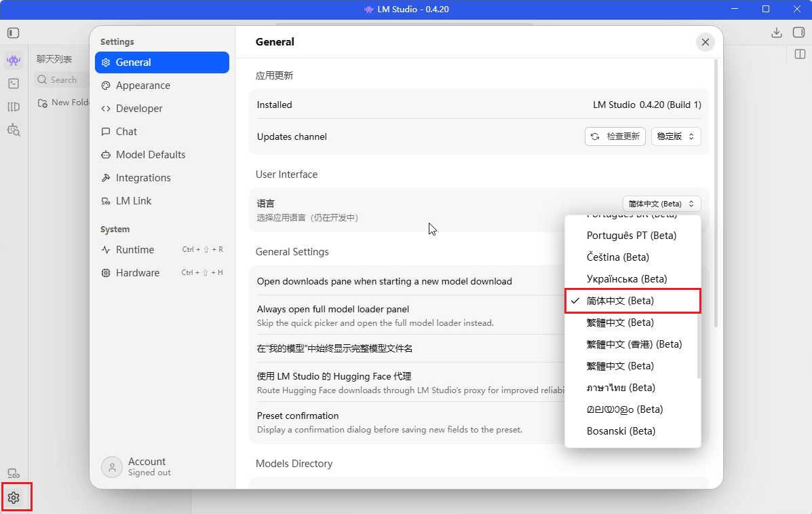Click the 'Models Directory' section heading
Image resolution: width=812 pixels, height=514 pixels.
click(294, 464)
